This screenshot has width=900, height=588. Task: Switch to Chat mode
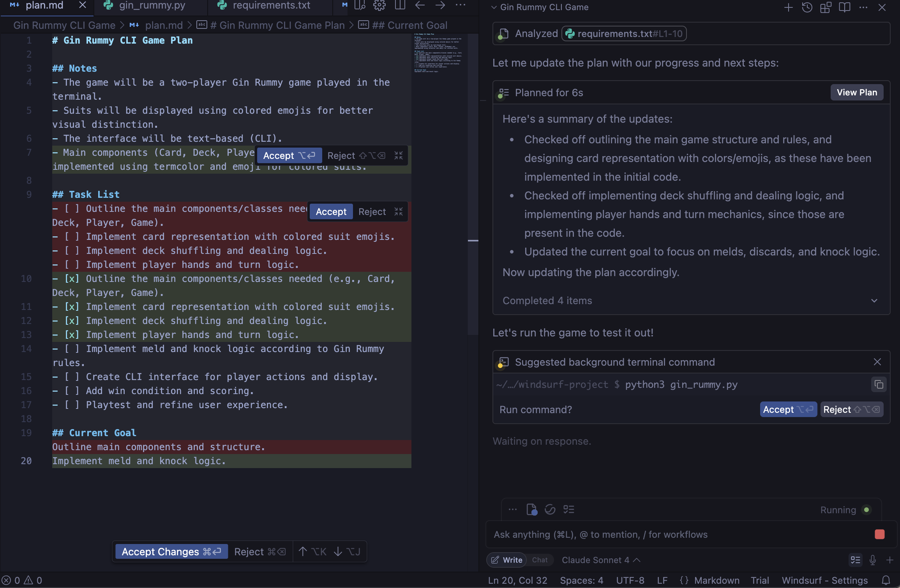540,560
